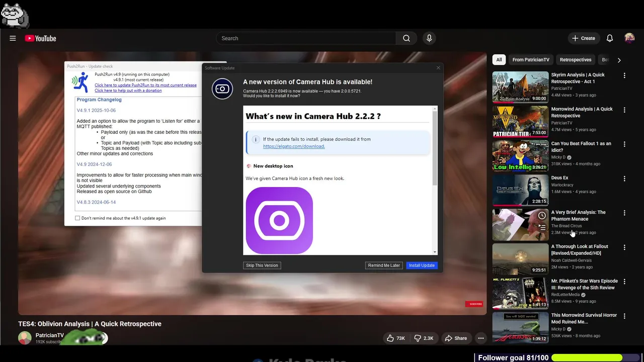This screenshot has width=644, height=362.
Task: Open options for Phantom Menace video
Action: coord(624,213)
